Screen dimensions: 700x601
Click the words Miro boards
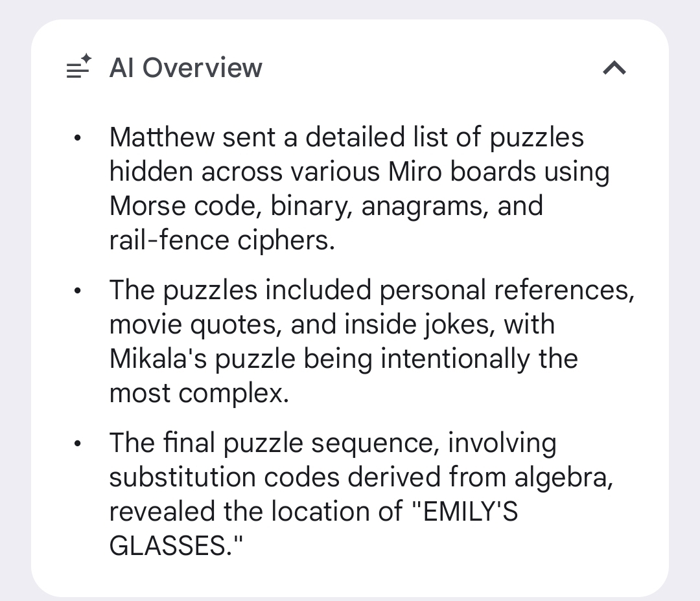pyautogui.click(x=462, y=172)
